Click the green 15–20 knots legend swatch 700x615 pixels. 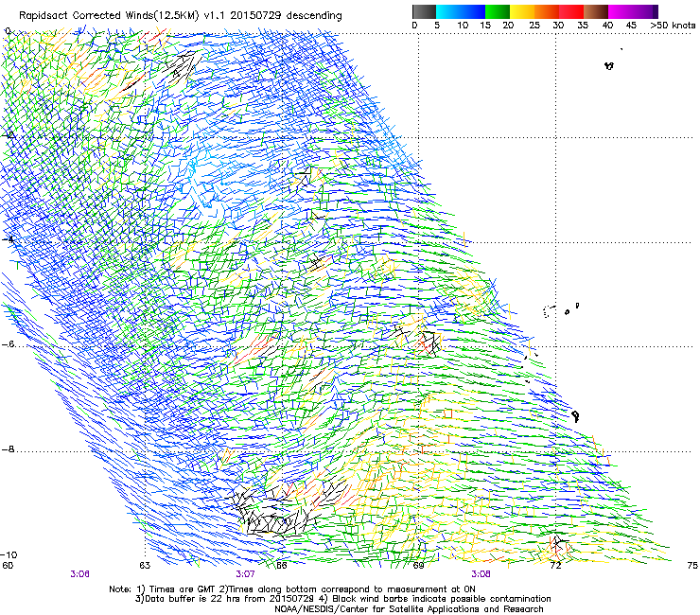(498, 11)
